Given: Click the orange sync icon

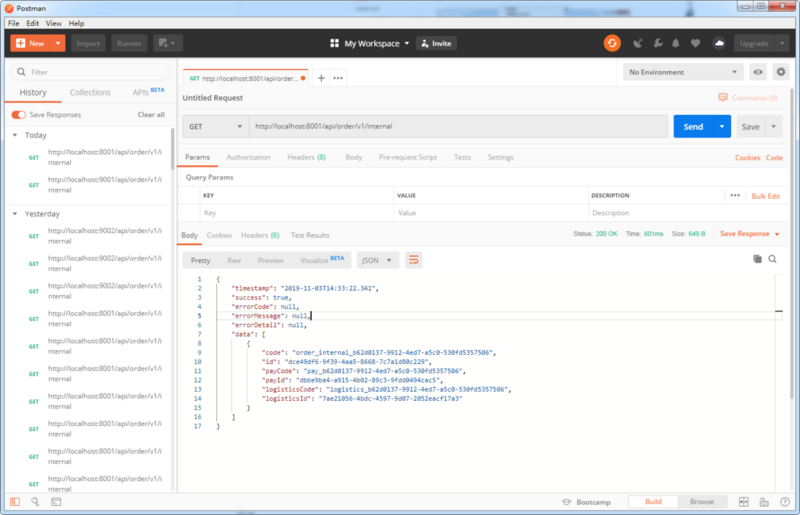Looking at the screenshot, I should tap(612, 43).
